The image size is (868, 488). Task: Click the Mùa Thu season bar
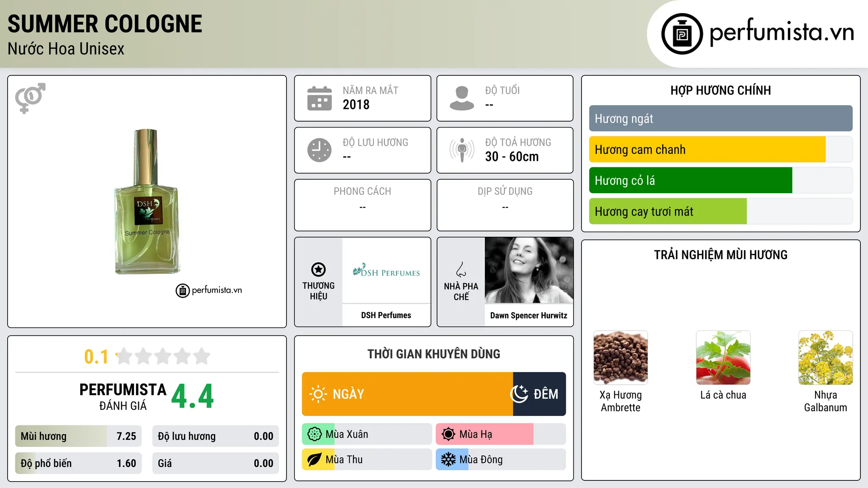click(x=367, y=460)
